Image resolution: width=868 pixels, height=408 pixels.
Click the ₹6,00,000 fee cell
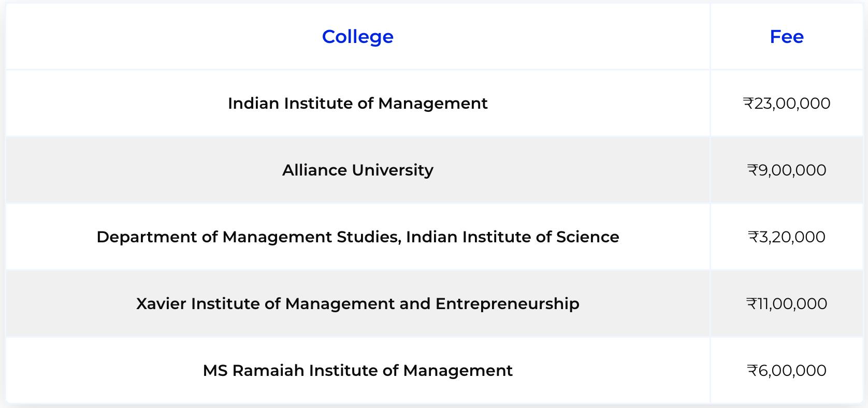pyautogui.click(x=787, y=370)
